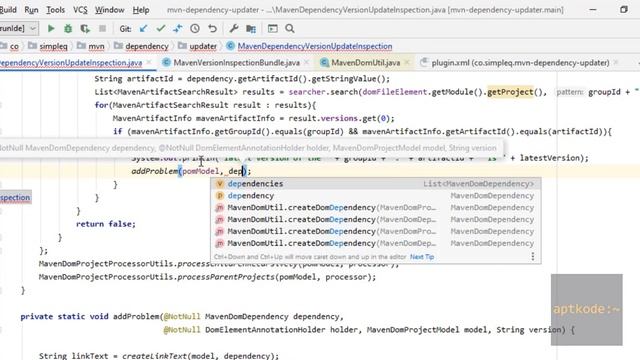Close MavenDependencyVersionUpdateInspection.java tab
The image size is (640, 360).
coord(149,62)
